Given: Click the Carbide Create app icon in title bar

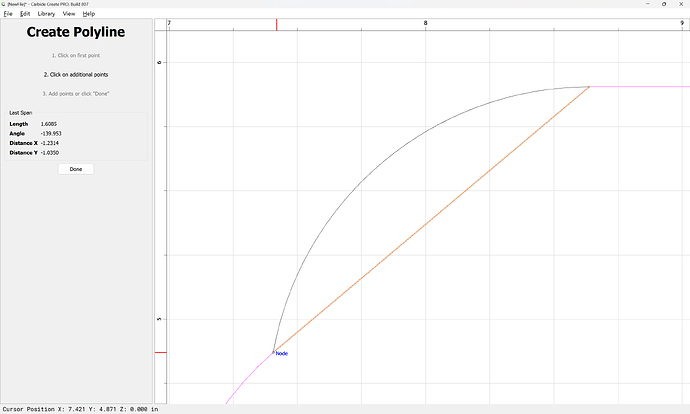Looking at the screenshot, I should coord(4,4).
